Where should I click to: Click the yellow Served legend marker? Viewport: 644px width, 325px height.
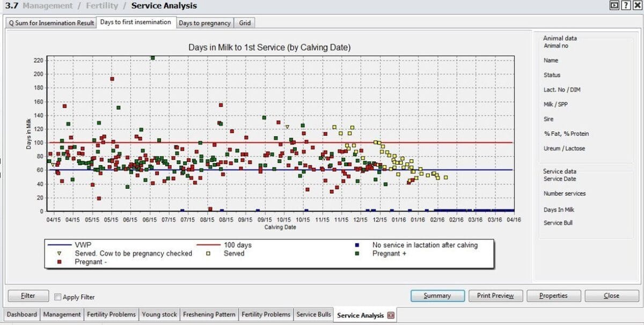click(208, 254)
